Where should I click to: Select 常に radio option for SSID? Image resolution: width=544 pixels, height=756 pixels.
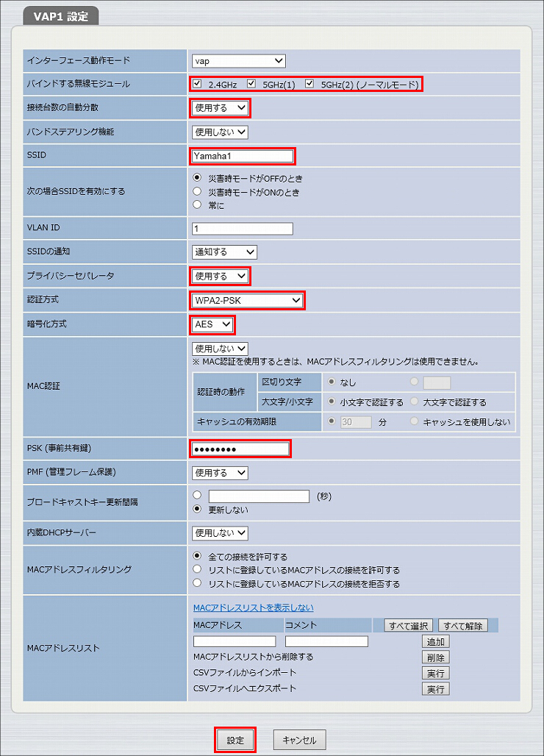click(196, 204)
